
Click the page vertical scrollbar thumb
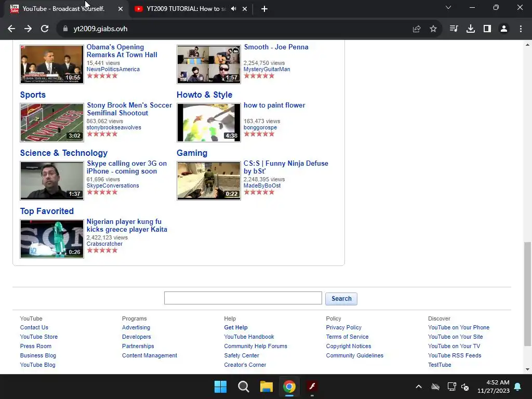pyautogui.click(x=527, y=294)
